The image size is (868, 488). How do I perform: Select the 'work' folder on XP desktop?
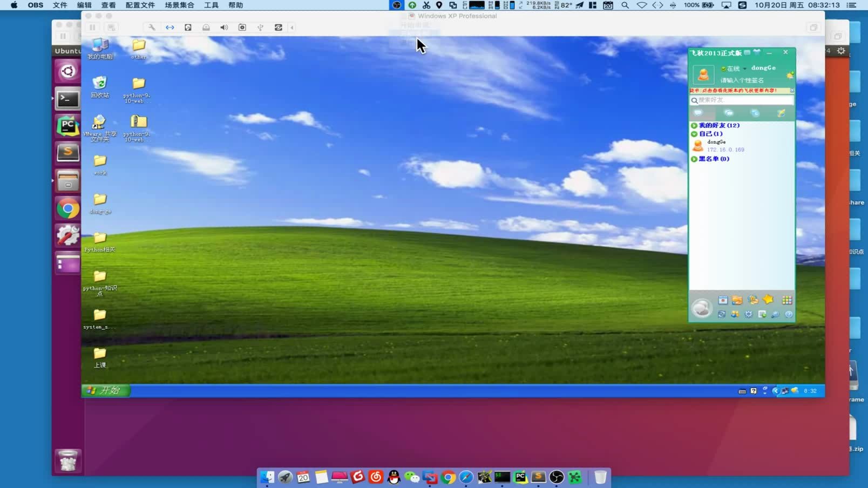pyautogui.click(x=100, y=165)
